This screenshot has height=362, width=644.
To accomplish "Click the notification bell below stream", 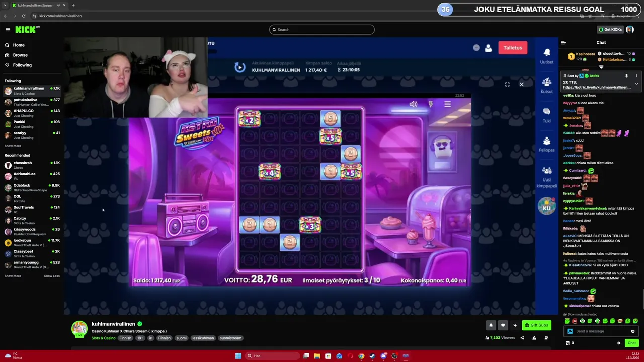I will [x=491, y=325].
